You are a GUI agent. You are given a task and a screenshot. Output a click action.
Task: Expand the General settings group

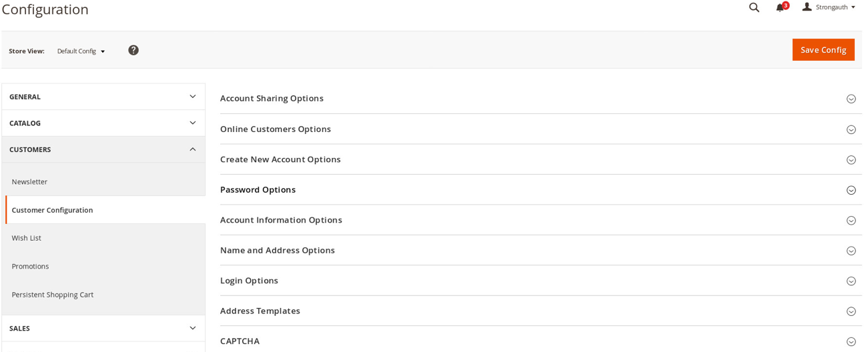pos(103,97)
